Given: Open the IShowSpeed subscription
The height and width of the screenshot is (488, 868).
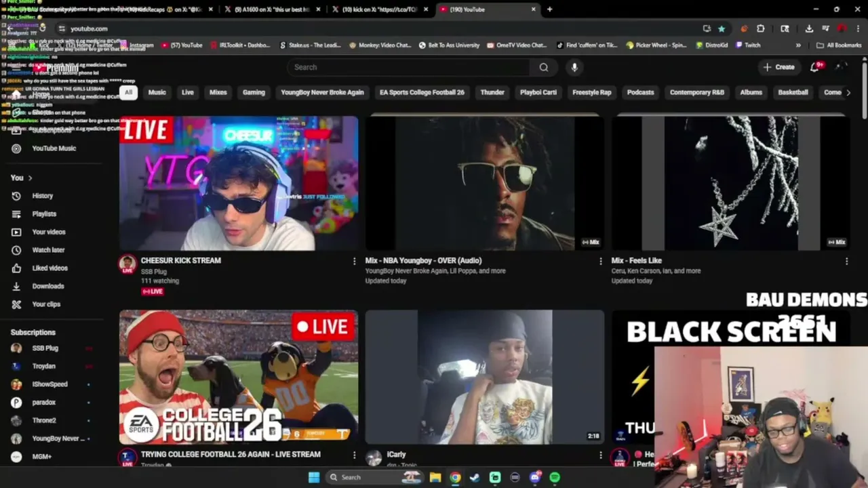Looking at the screenshot, I should [x=50, y=384].
